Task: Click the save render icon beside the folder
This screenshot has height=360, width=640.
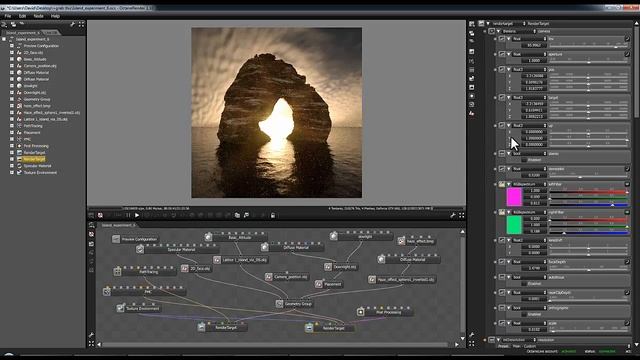Action: [246, 216]
